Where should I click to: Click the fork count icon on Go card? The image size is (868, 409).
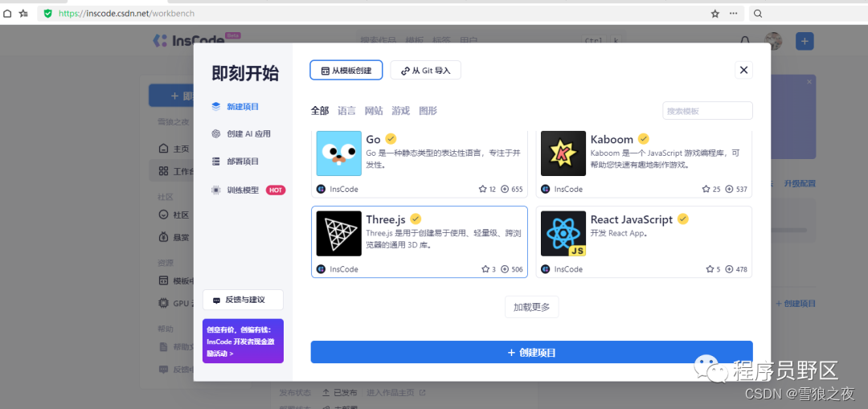[x=504, y=190]
